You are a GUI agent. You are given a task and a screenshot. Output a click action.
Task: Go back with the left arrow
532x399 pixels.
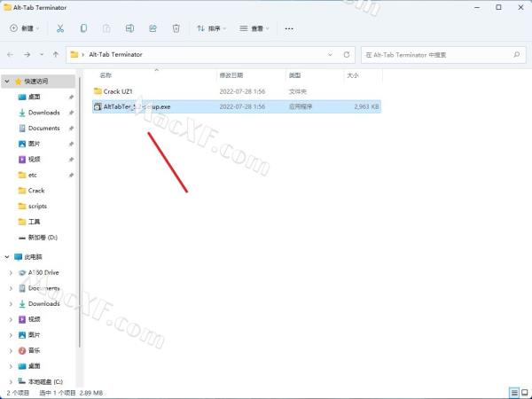10,55
